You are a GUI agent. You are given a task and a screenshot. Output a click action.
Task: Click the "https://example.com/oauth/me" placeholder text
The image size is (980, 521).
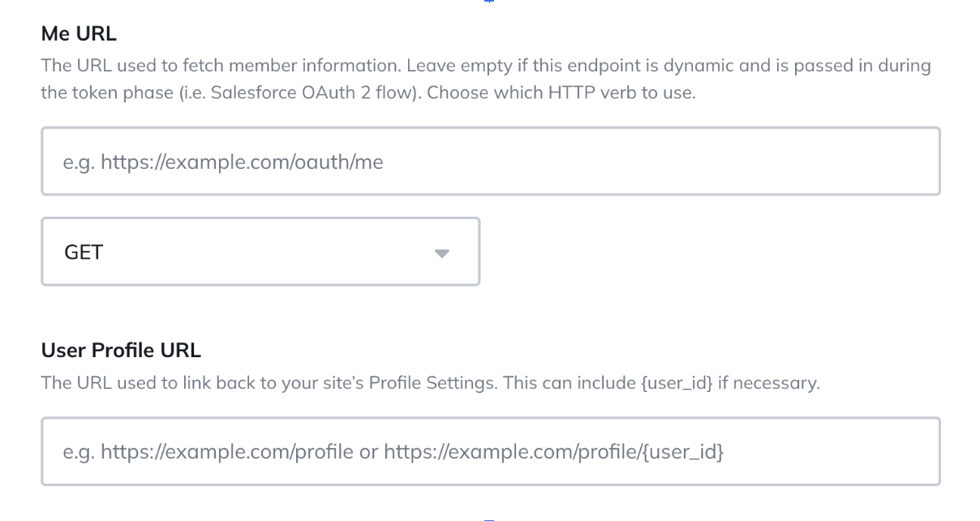[242, 162]
